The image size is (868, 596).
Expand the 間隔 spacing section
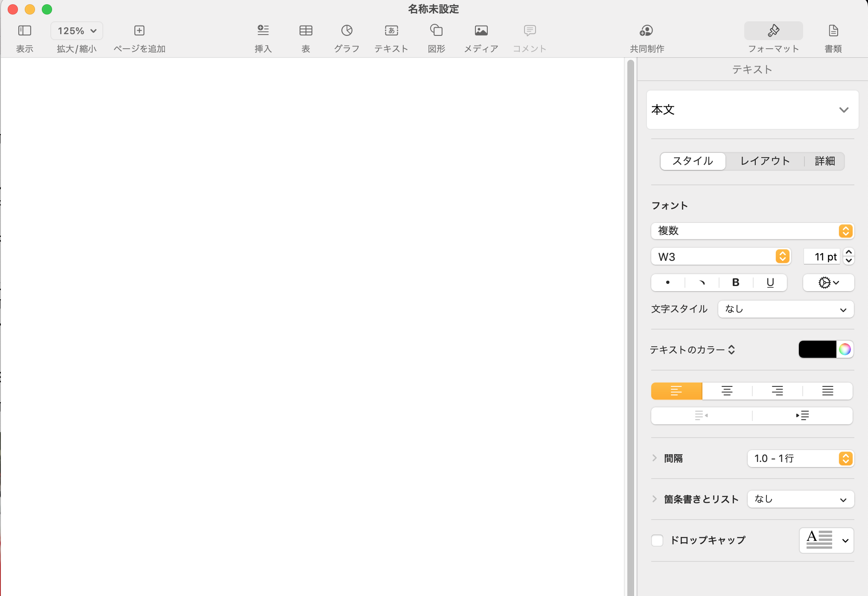655,459
